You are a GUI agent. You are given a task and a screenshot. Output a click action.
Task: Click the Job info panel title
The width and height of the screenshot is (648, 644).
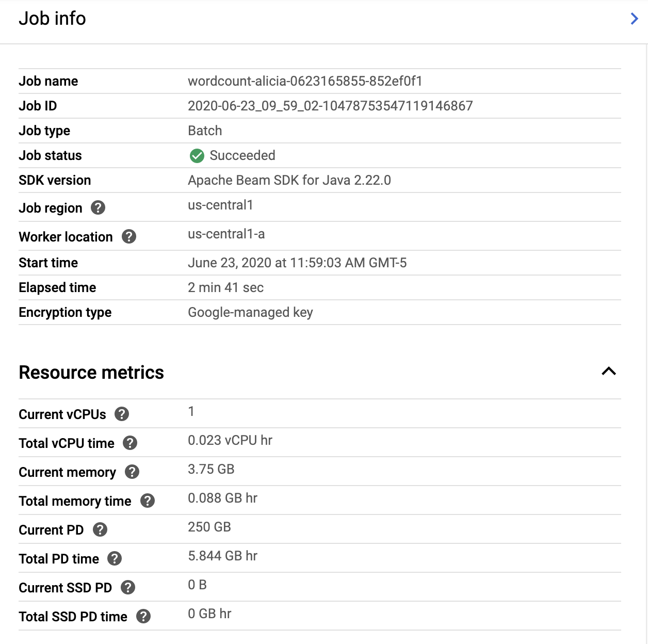(x=52, y=19)
